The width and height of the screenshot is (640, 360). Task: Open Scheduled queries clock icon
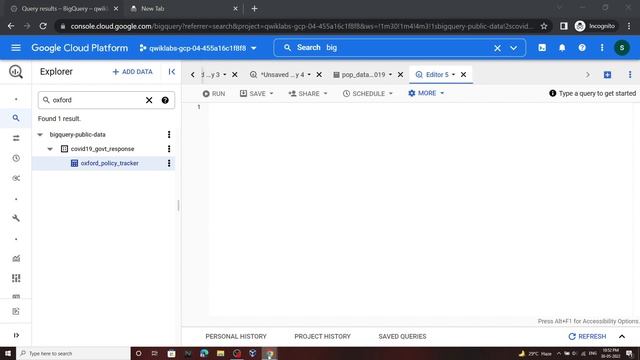[16, 158]
